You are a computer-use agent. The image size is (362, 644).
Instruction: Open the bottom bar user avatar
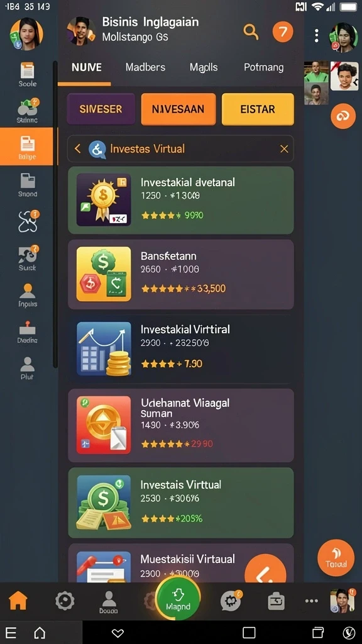[342, 601]
